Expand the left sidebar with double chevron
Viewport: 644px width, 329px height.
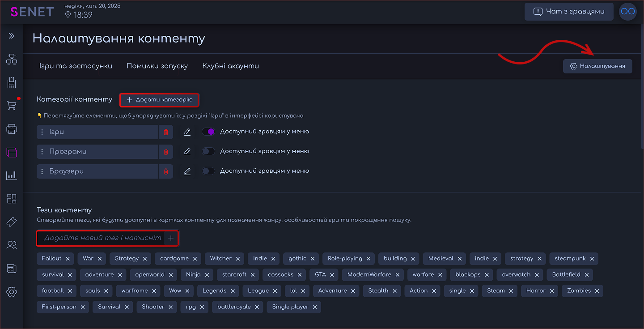point(12,36)
